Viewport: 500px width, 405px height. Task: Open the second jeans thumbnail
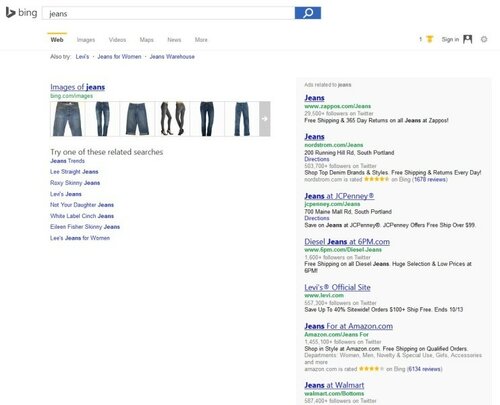point(102,119)
